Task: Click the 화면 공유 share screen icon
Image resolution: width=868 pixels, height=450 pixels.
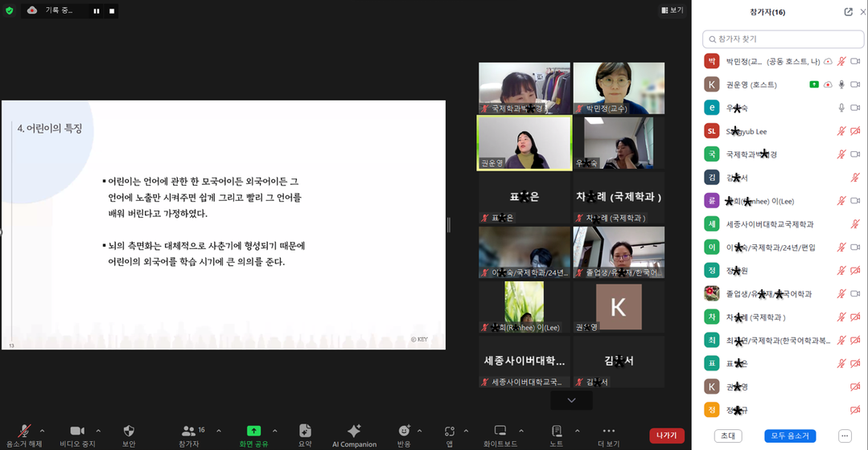Action: pos(253,432)
